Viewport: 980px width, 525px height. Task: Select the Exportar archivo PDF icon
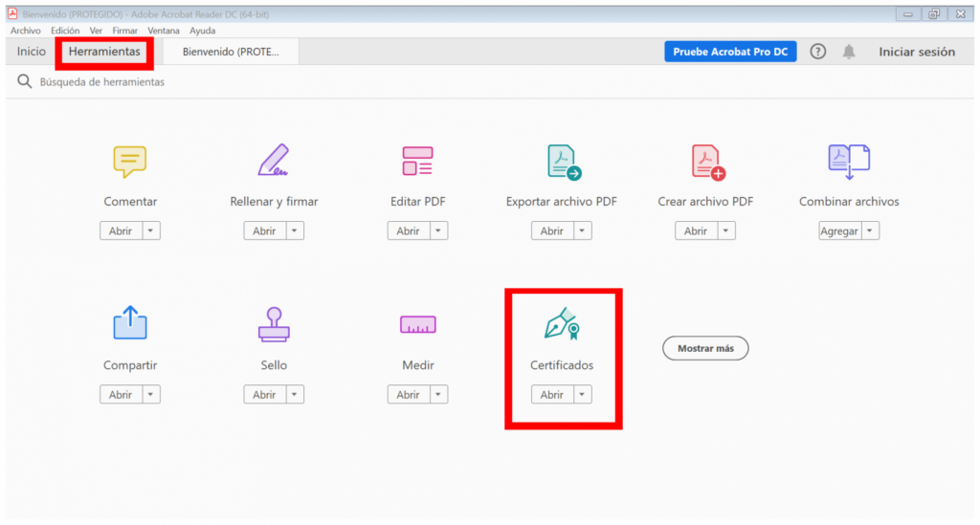(x=565, y=163)
